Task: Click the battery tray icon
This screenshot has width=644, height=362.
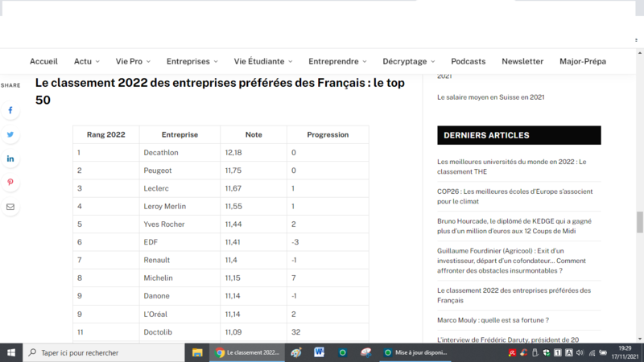Action: coord(603,352)
